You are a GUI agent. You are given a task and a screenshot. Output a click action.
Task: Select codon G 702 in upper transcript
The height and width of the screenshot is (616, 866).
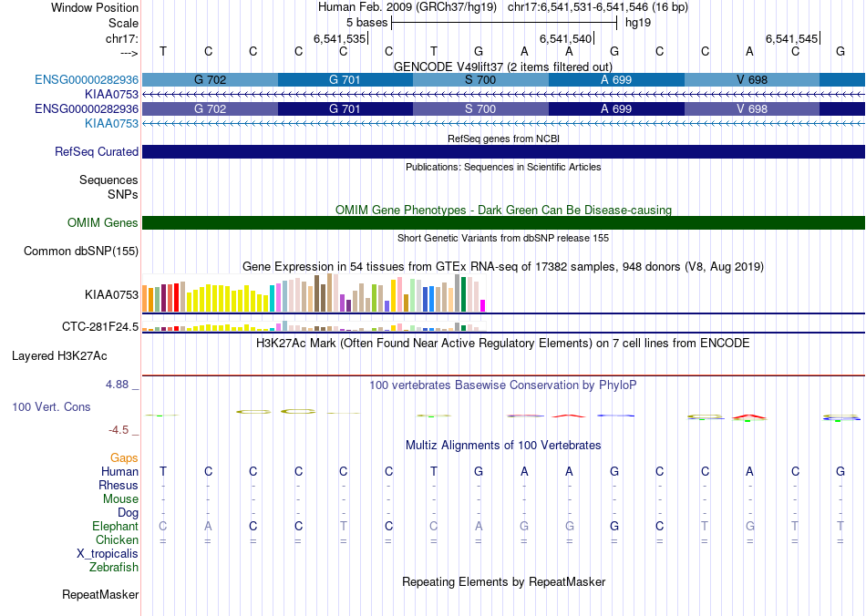click(210, 79)
